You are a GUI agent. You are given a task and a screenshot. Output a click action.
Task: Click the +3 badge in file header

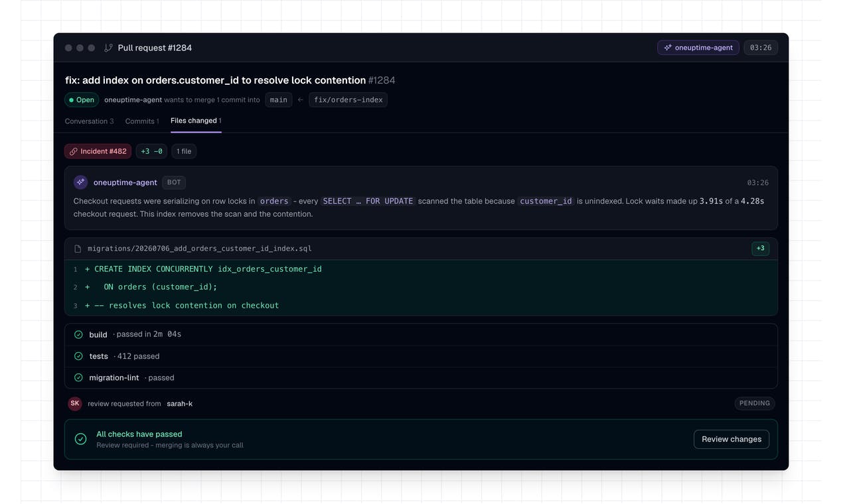[760, 249]
